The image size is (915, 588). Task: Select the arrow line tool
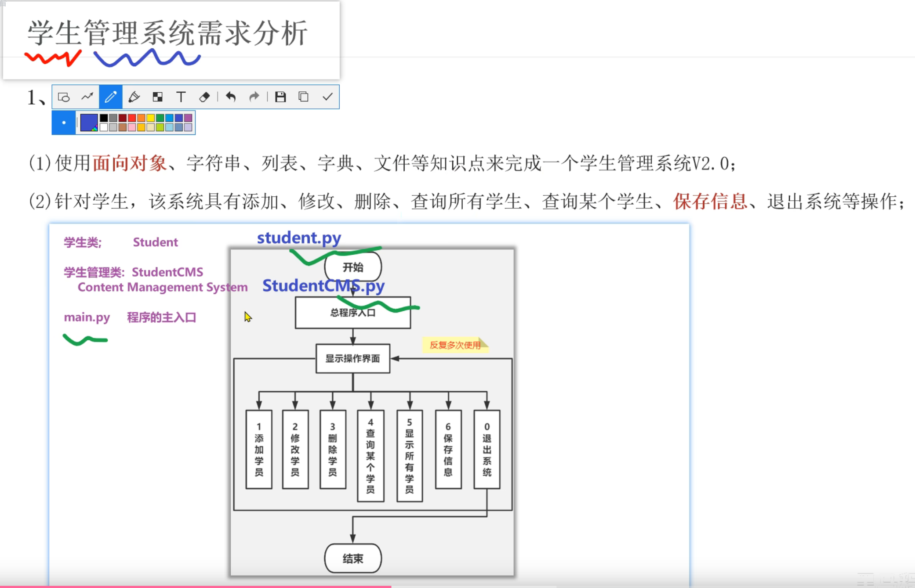coord(87,97)
